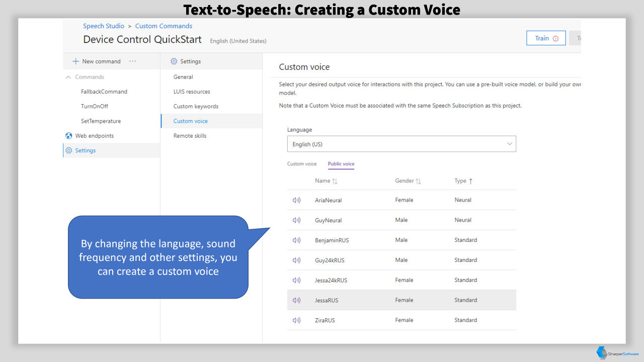The image size is (644, 362).
Task: Switch to the Public voice tab
Action: click(341, 164)
